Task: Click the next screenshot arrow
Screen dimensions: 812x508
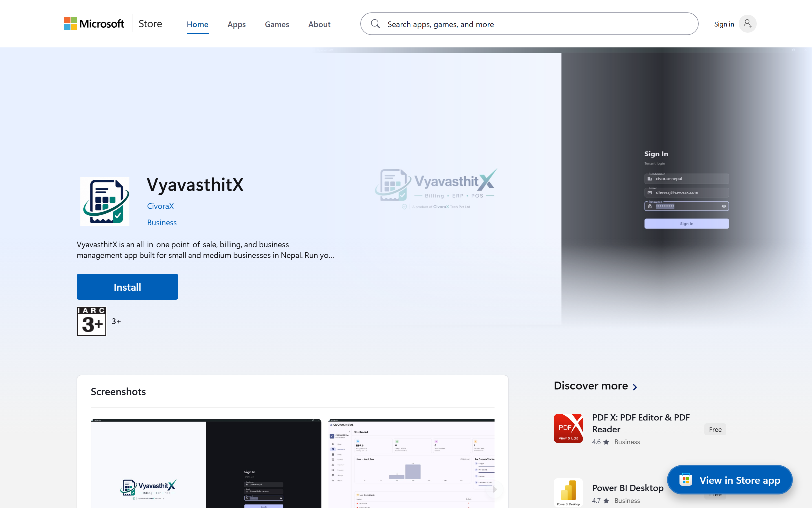Action: pos(494,490)
